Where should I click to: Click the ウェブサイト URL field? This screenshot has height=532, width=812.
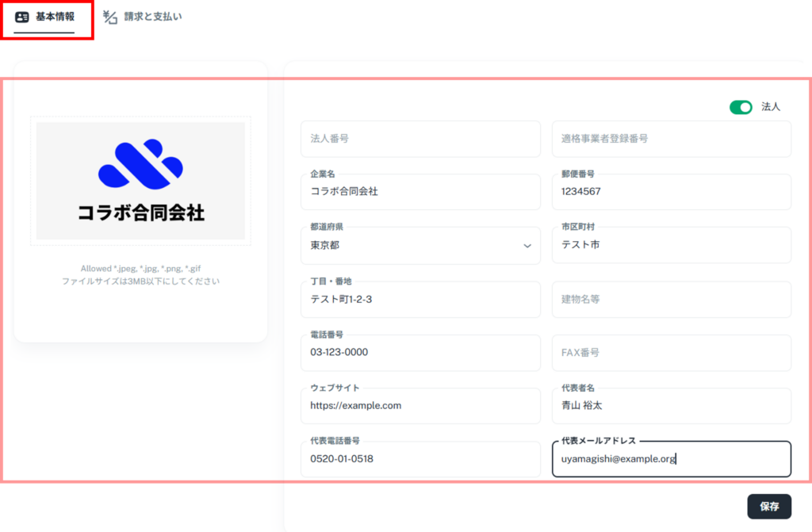pyautogui.click(x=420, y=405)
